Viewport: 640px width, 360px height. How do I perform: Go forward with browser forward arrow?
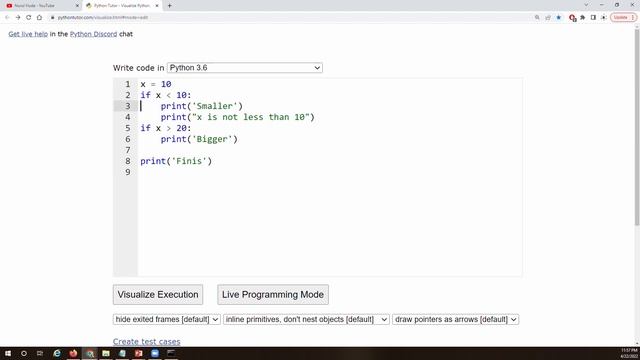click(18, 18)
